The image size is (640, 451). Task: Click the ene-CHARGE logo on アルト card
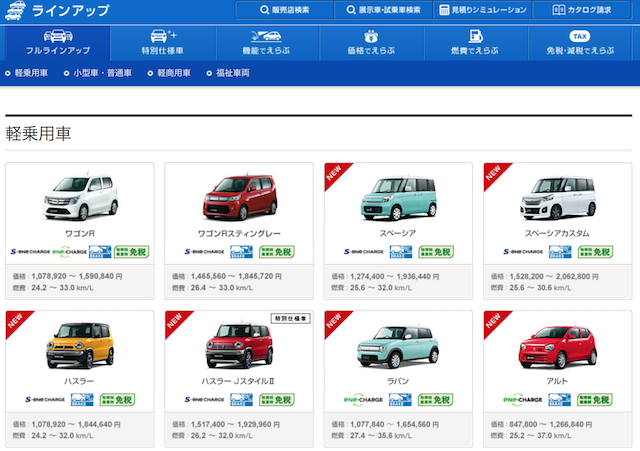pyautogui.click(x=522, y=400)
